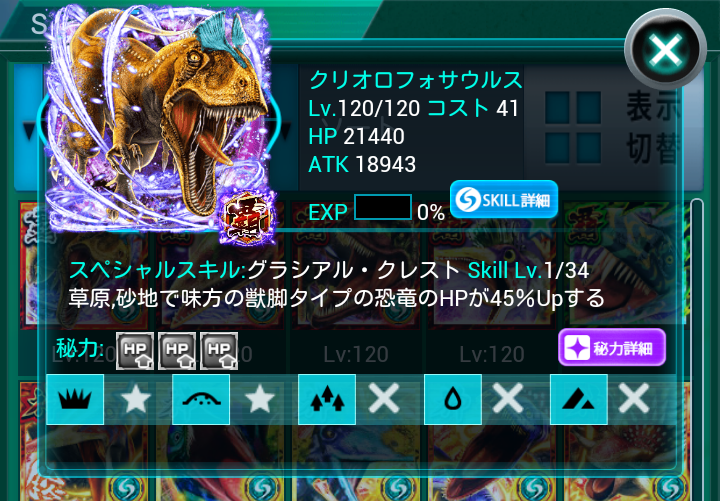Click the X mark next to water drop

[x=508, y=399]
